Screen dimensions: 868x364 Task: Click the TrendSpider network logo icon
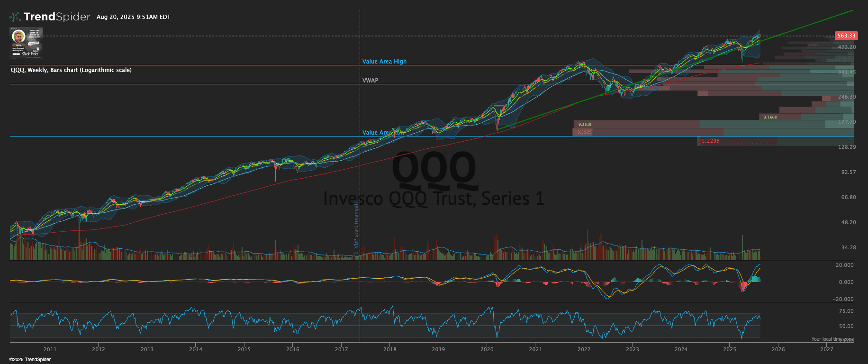(x=15, y=17)
